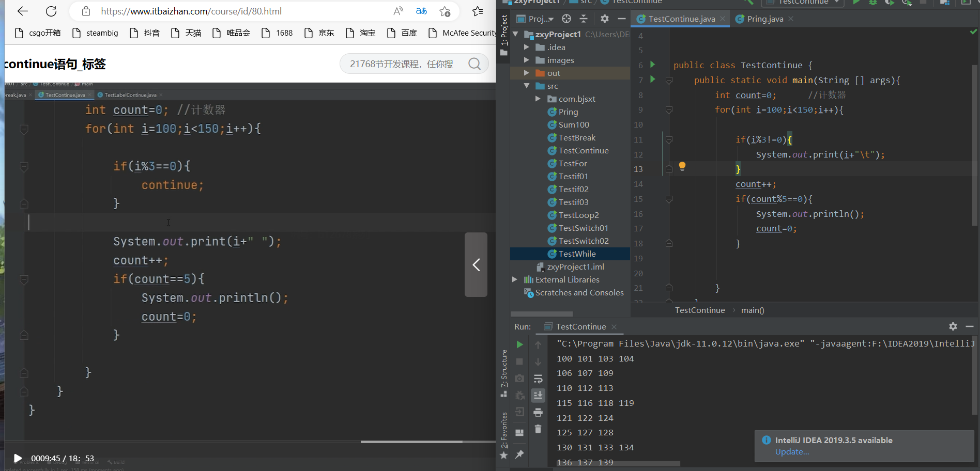Locate the opened file in the Project tree
Image resolution: width=980 pixels, height=471 pixels.
(x=566, y=19)
